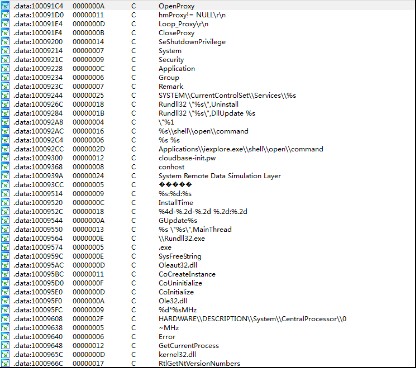The height and width of the screenshot is (368, 416).
Task: Click the %4d-%.2d-%.2d date format string
Action: click(203, 211)
